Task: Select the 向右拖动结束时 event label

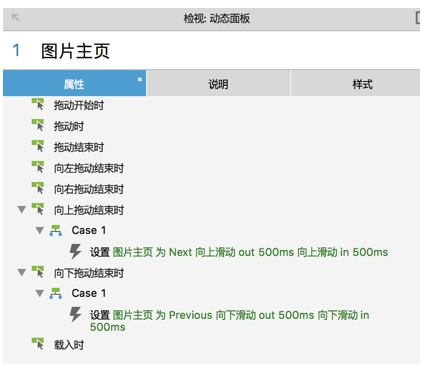Action: (x=89, y=189)
